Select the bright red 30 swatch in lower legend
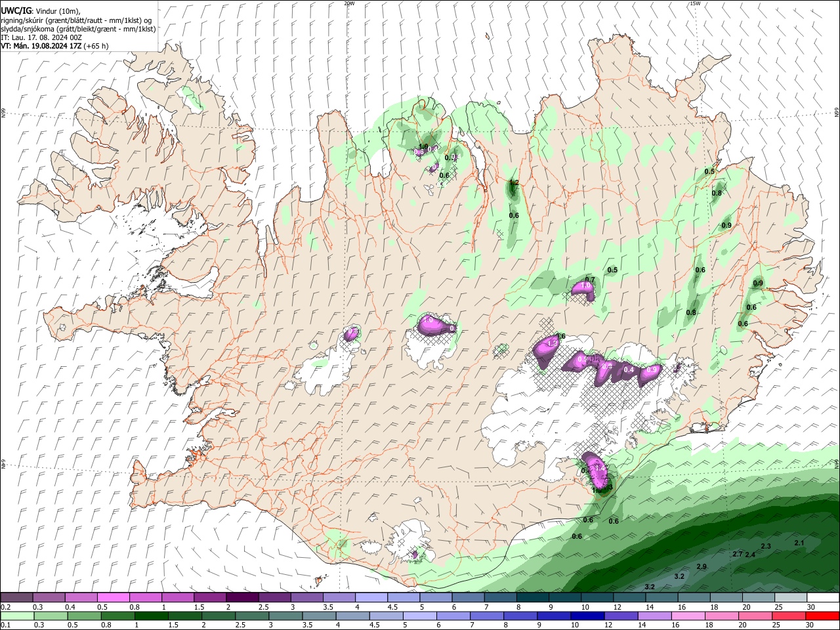 pyautogui.click(x=823, y=616)
